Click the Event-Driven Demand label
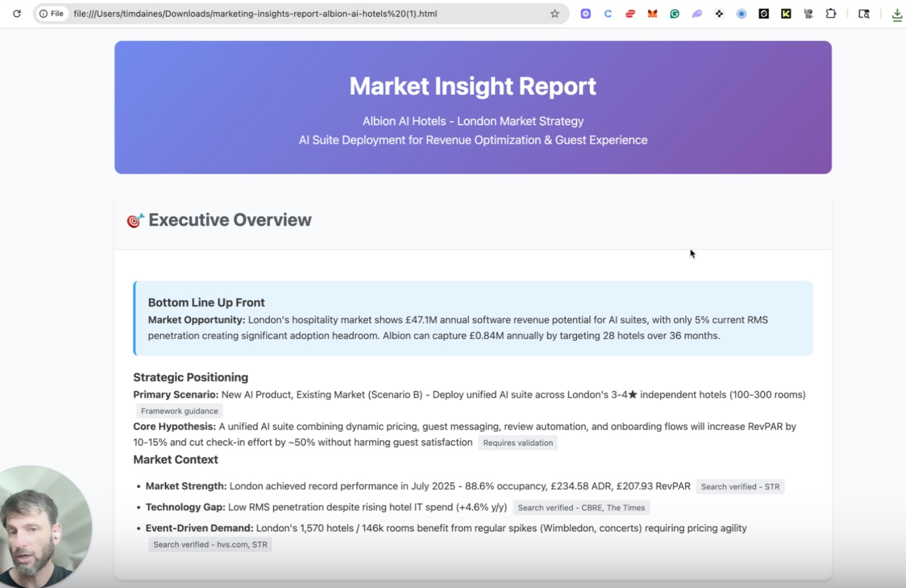 point(200,528)
